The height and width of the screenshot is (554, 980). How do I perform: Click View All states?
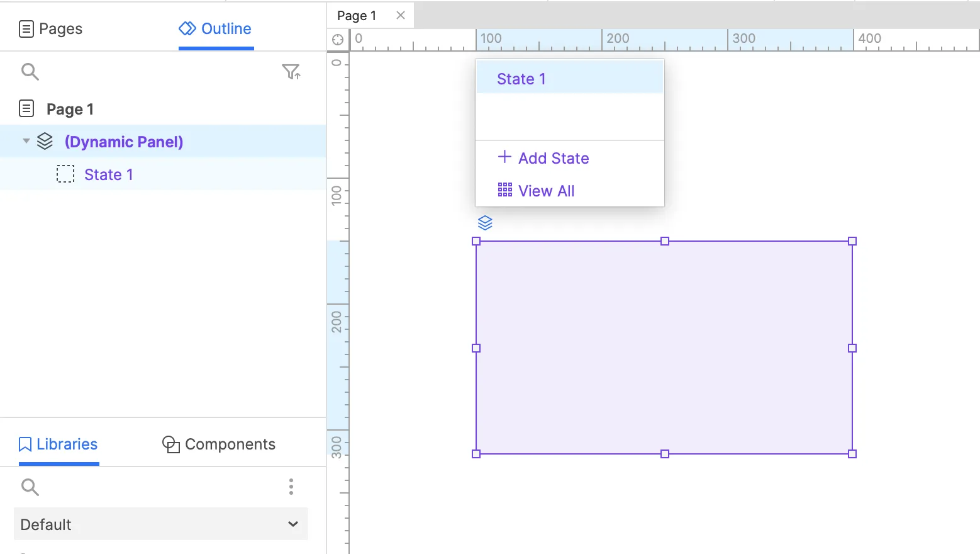[536, 191]
